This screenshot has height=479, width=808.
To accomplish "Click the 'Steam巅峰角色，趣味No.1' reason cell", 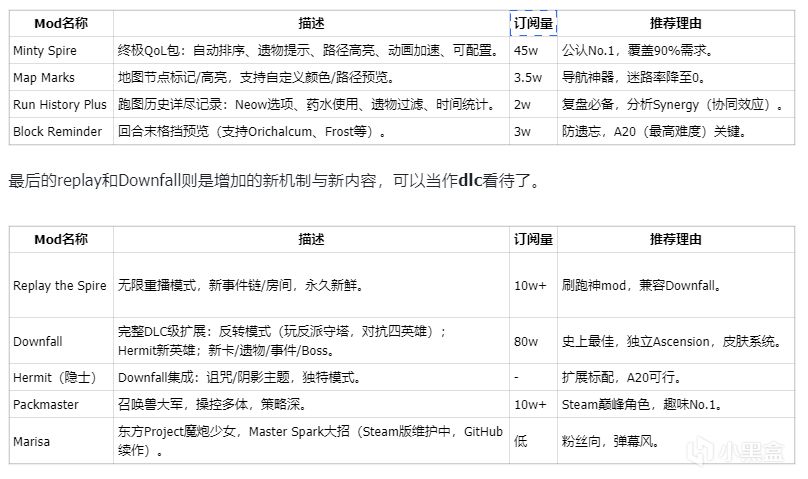I will click(x=676, y=404).
